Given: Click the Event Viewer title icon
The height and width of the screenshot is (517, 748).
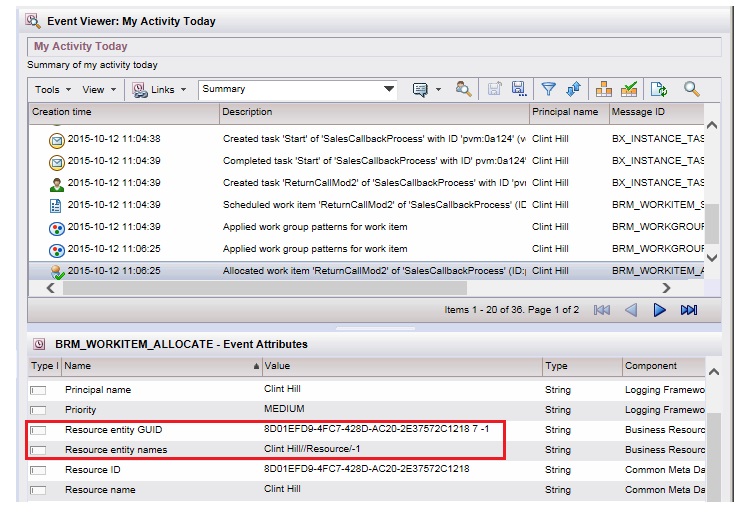Looking at the screenshot, I should [x=33, y=21].
